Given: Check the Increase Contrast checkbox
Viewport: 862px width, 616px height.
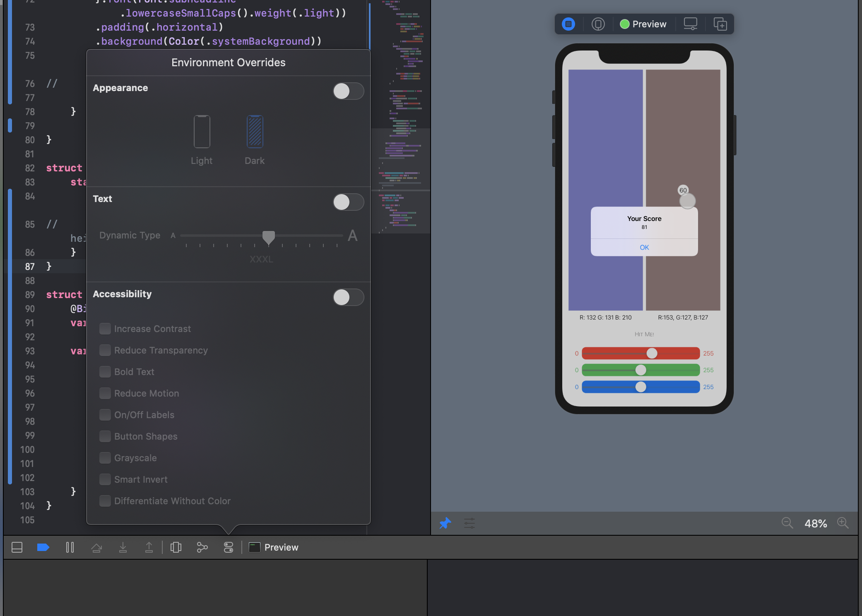Looking at the screenshot, I should point(105,329).
